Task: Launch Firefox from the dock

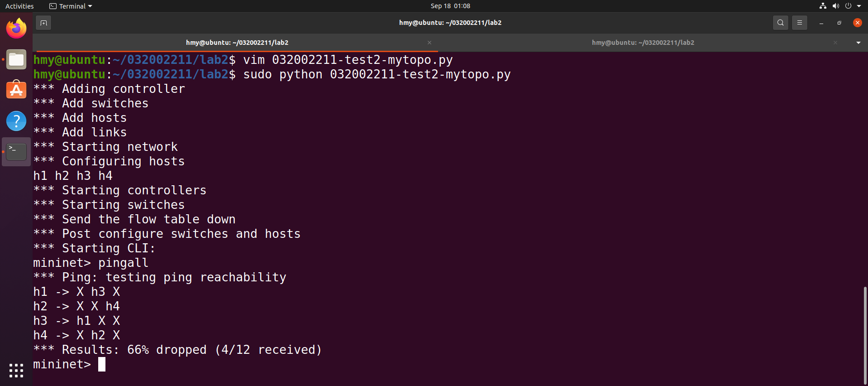Action: (16, 29)
